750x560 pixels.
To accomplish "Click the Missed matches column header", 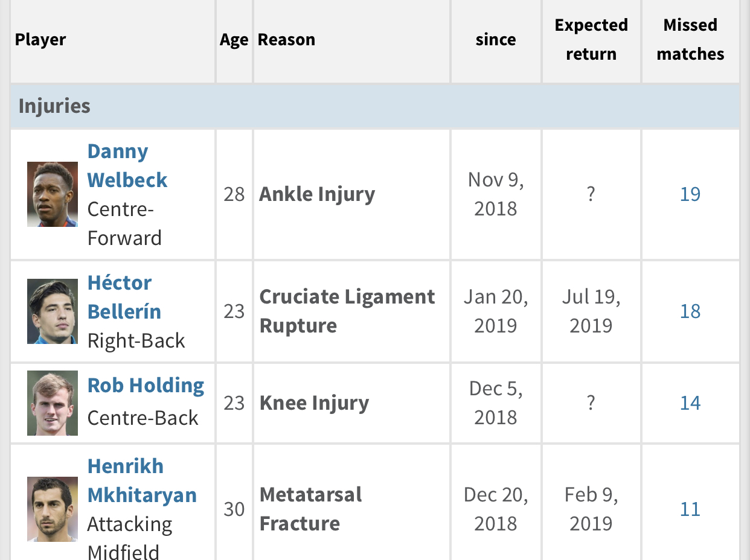I will coord(690,40).
